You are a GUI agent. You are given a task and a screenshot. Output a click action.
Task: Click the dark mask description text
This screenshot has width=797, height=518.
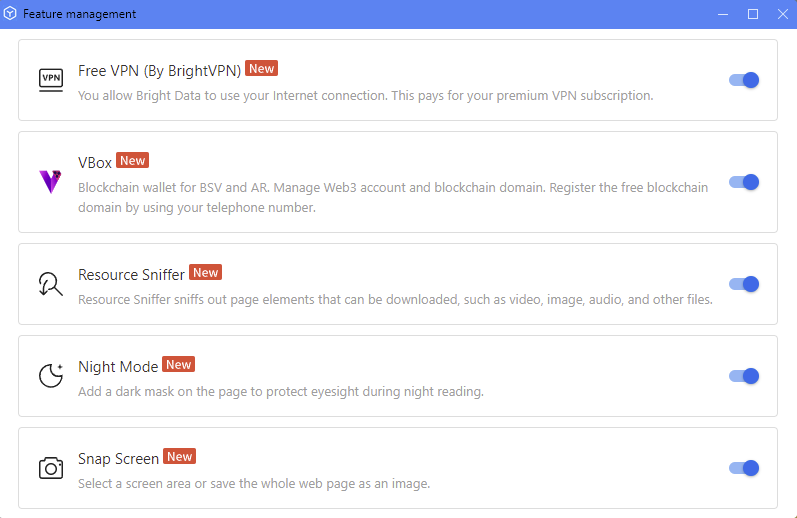point(281,391)
